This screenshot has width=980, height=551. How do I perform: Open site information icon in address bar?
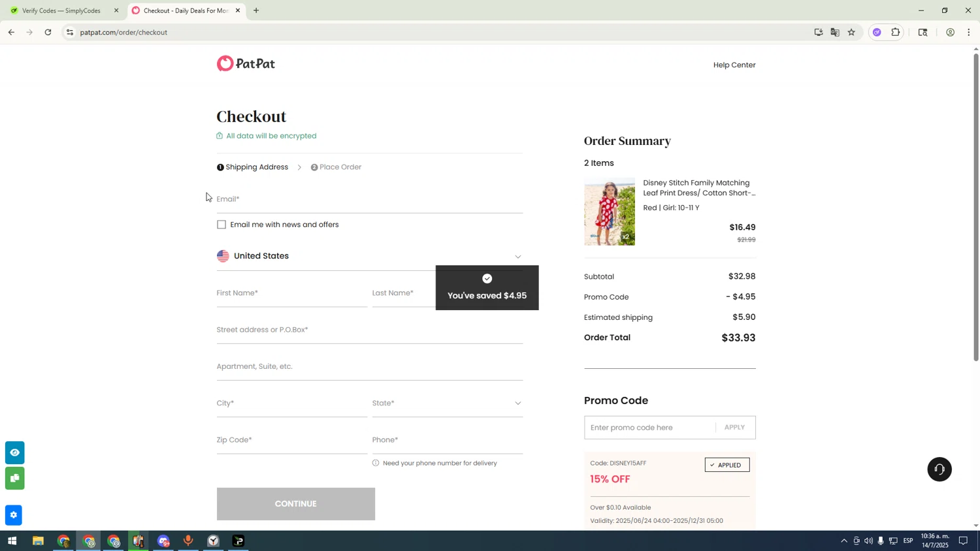pos(70,32)
